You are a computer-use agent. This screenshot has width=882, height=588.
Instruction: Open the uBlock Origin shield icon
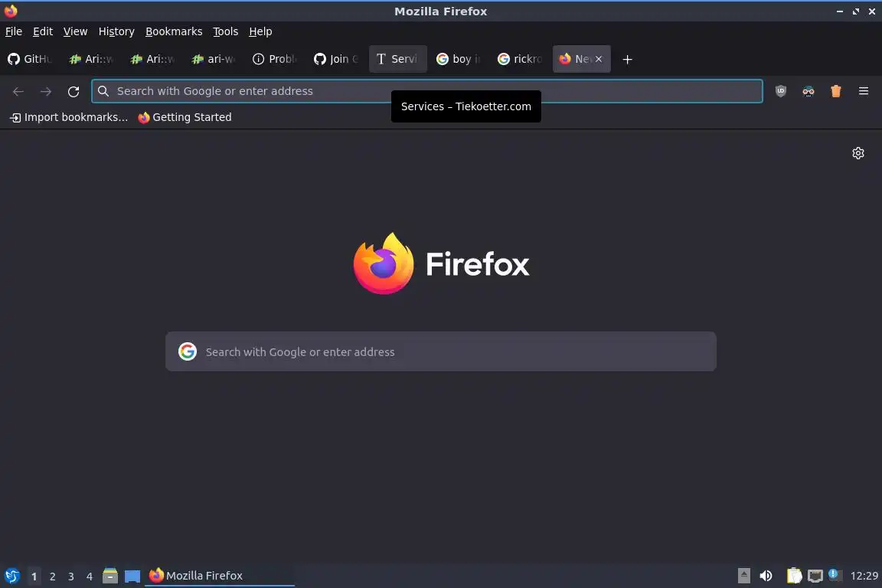(781, 91)
